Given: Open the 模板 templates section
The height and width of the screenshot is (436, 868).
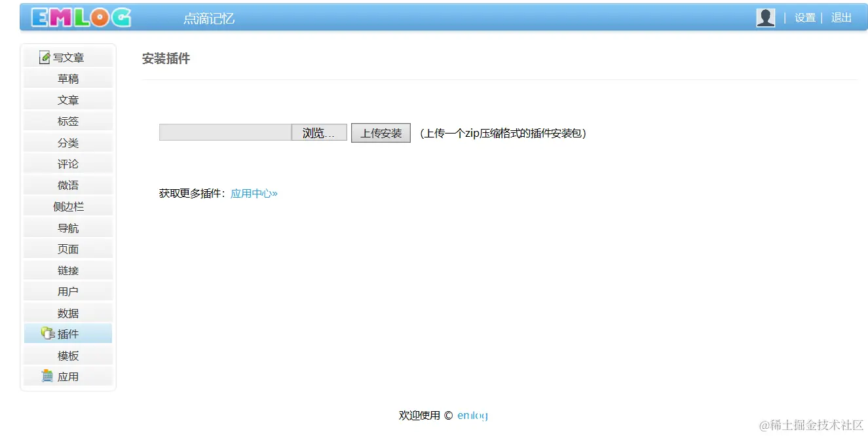Looking at the screenshot, I should click(67, 355).
